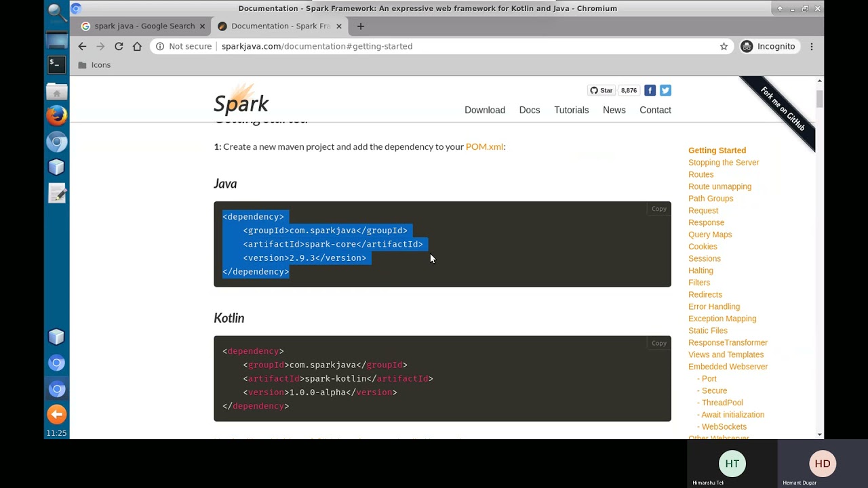Open Query Maps sidebar link

tap(710, 235)
